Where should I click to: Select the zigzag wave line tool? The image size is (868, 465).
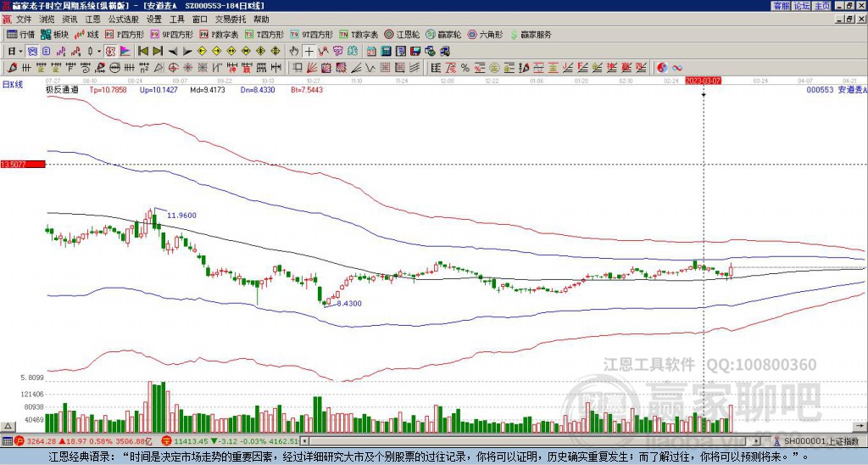[x=370, y=68]
